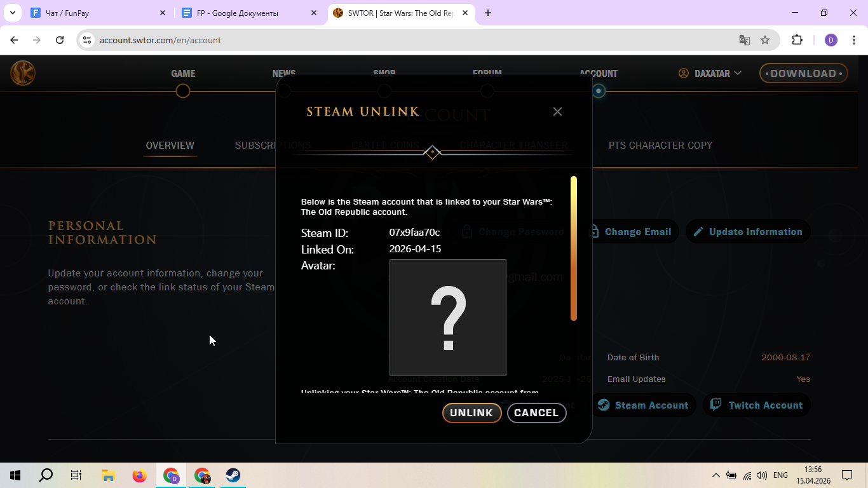Open the tab search dropdown arrow
The width and height of the screenshot is (868, 488).
pyautogui.click(x=12, y=13)
